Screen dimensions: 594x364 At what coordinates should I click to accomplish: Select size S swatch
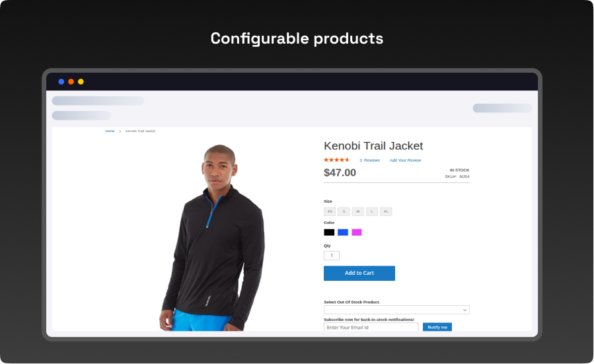[344, 211]
